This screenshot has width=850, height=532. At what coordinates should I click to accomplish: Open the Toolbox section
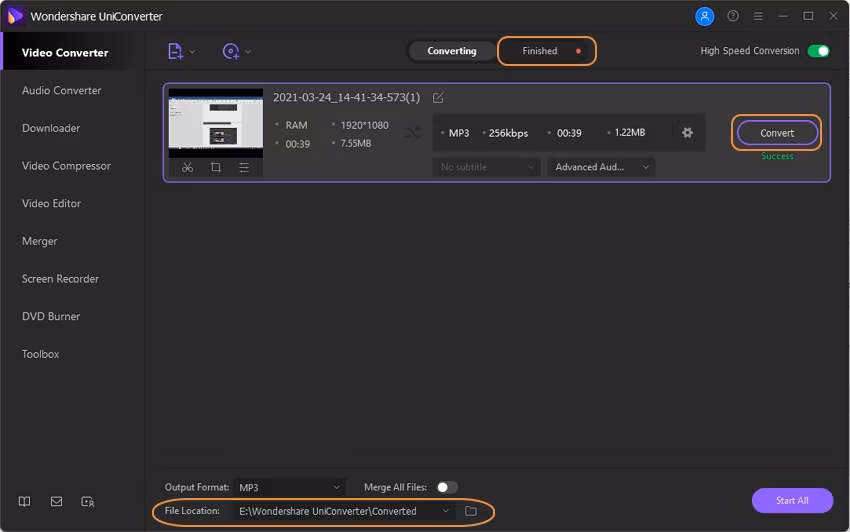pos(41,354)
